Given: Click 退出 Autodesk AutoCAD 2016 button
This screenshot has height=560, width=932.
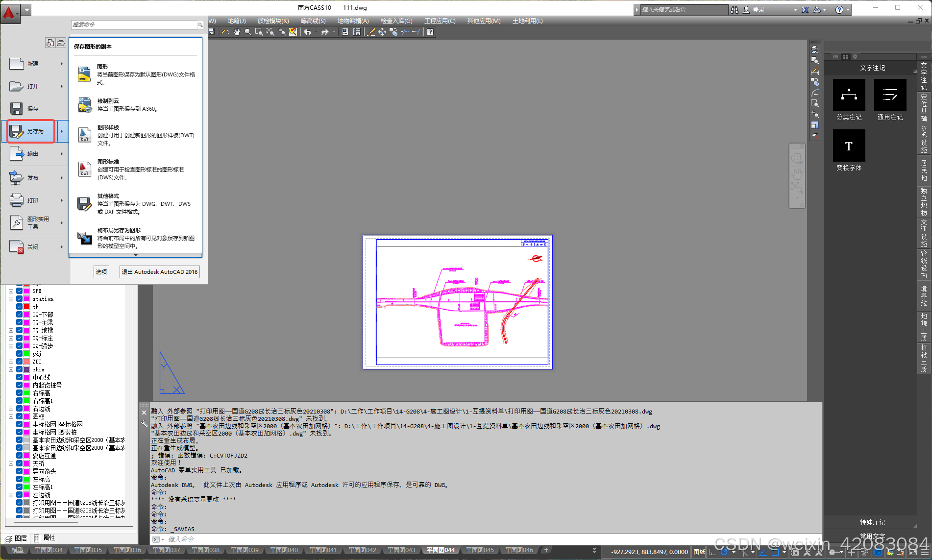Looking at the screenshot, I should [160, 272].
